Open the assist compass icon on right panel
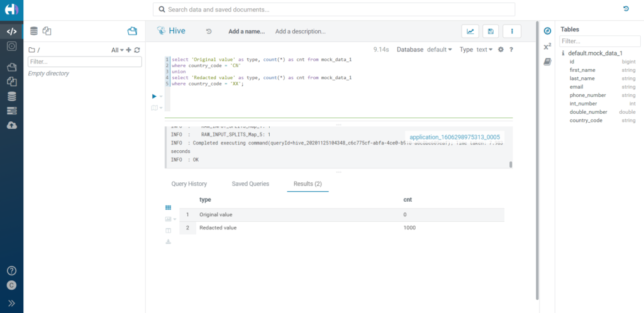Image resolution: width=644 pixels, height=313 pixels. (x=547, y=31)
